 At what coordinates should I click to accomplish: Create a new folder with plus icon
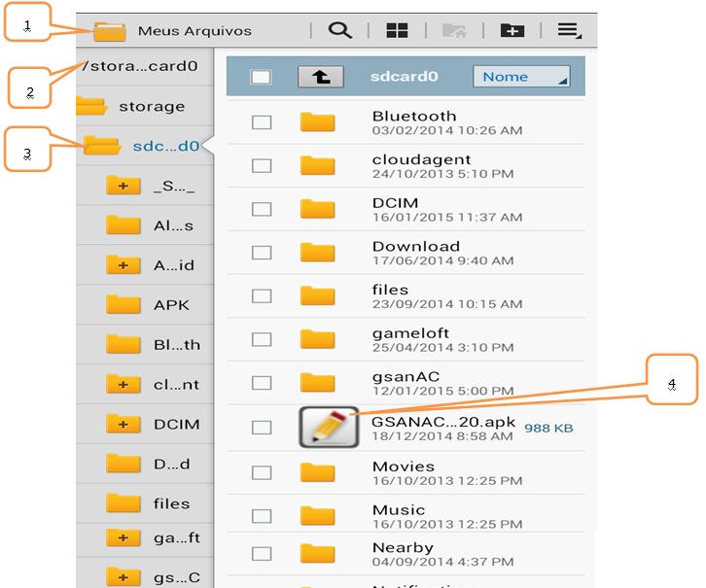pos(512,30)
